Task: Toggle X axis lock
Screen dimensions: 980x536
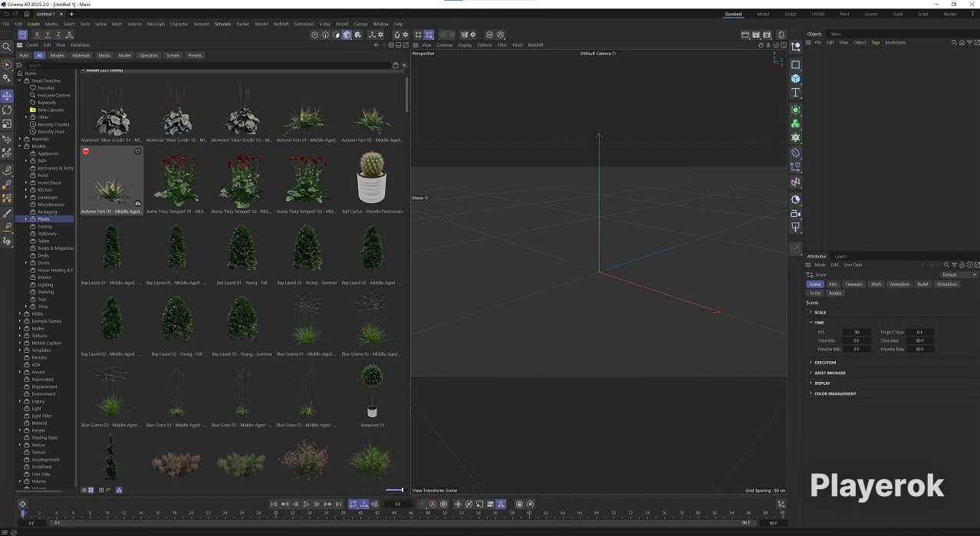Action: [37, 35]
